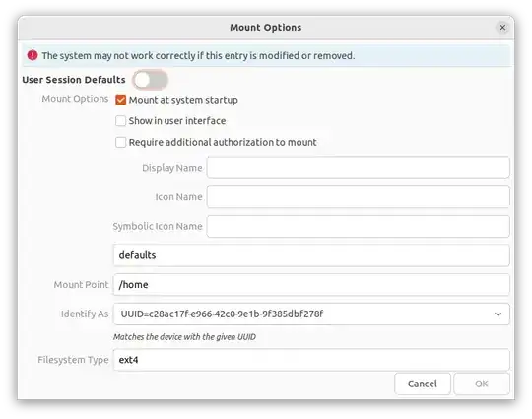Cancel the mount options changes
The width and height of the screenshot is (532, 419).
tap(423, 384)
